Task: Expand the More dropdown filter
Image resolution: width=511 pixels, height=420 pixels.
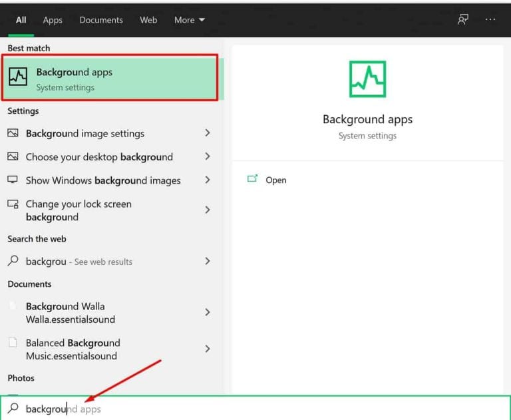Action: [190, 20]
